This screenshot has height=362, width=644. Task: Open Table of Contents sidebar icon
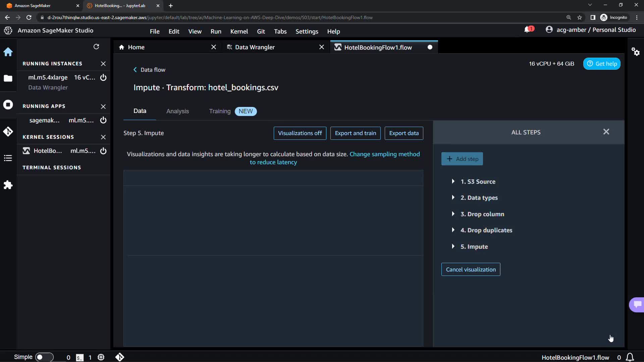8,158
